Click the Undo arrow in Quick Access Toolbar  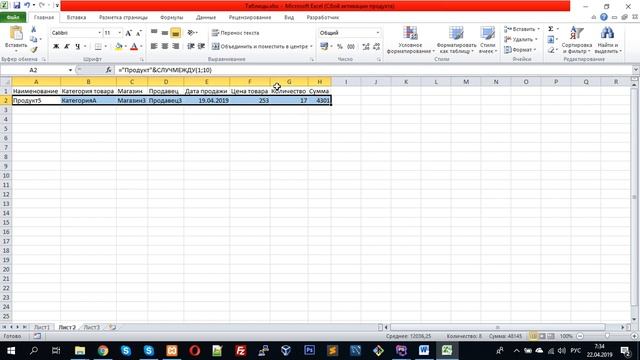[x=27, y=6]
